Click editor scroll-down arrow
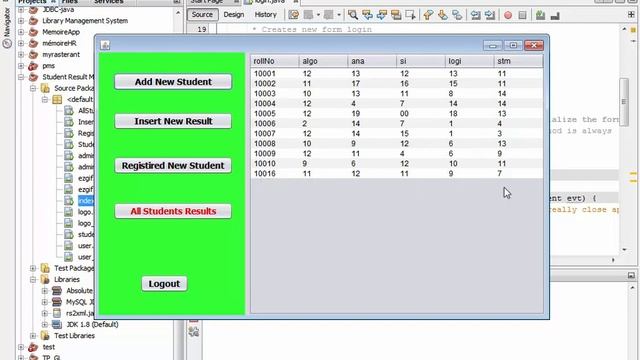 tap(624, 249)
